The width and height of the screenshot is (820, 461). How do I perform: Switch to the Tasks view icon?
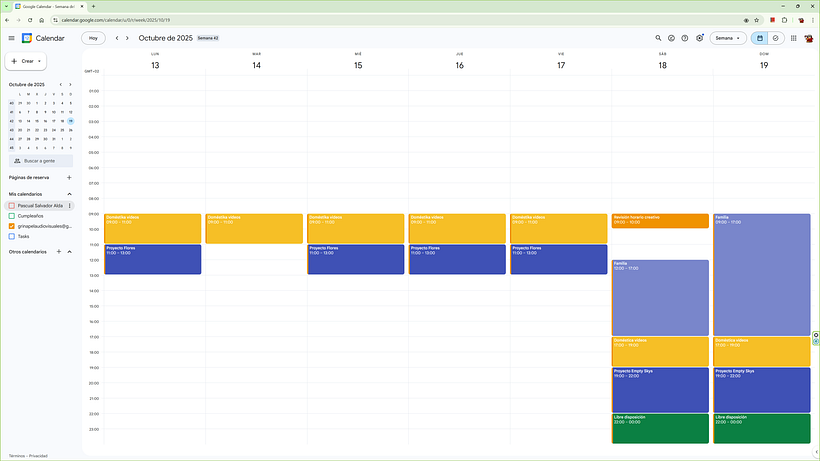click(x=776, y=38)
